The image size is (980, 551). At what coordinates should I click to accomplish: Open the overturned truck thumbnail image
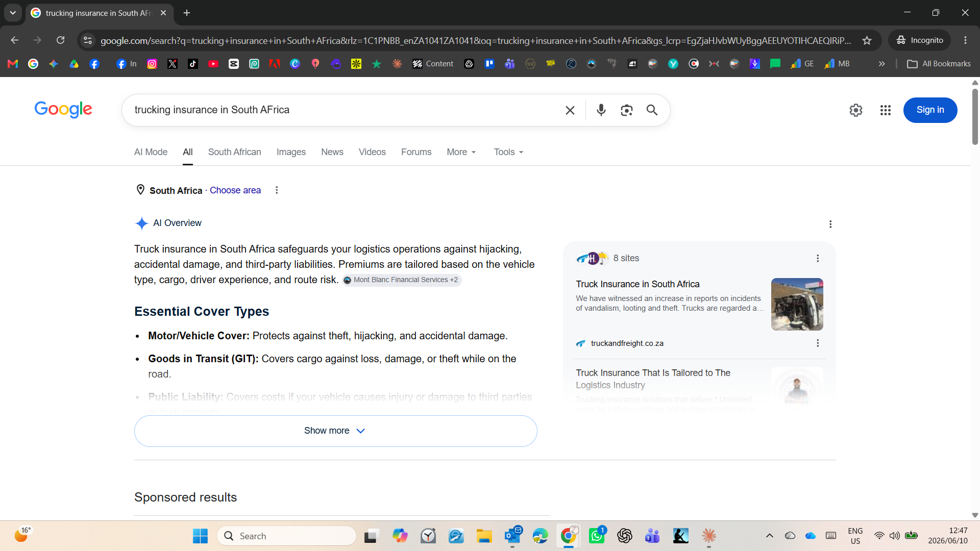click(797, 304)
